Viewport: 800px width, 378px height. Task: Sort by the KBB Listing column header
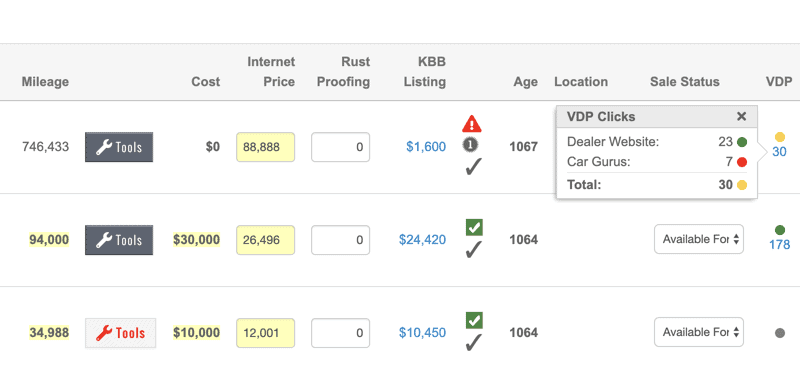pyautogui.click(x=424, y=72)
